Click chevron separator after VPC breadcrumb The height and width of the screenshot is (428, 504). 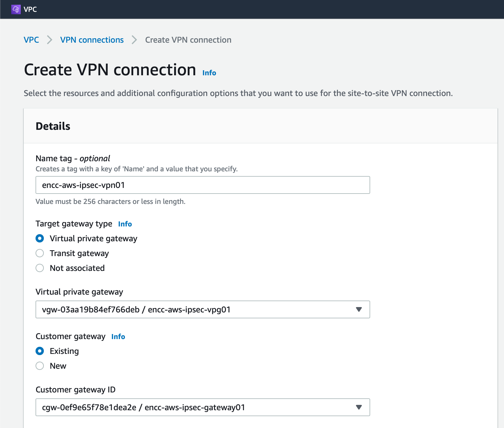point(49,40)
